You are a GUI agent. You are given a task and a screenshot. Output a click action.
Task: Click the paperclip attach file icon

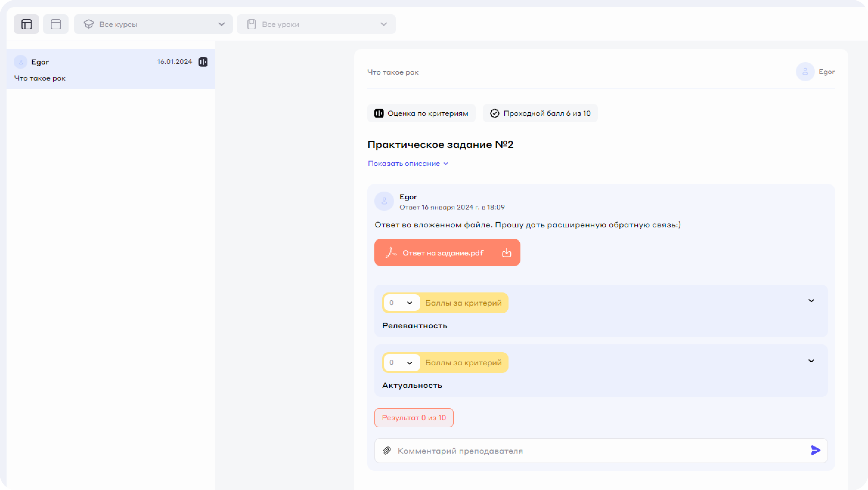tap(387, 451)
